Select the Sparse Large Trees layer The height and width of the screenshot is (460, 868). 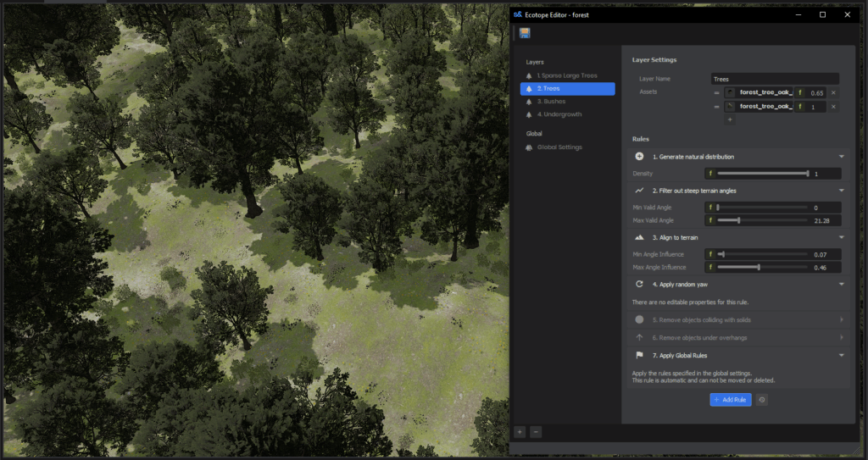pyautogui.click(x=567, y=75)
